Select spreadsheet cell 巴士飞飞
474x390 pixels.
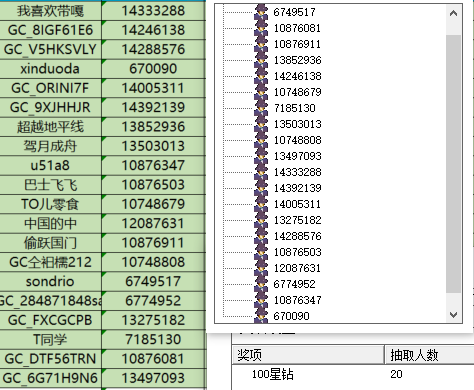(x=50, y=185)
